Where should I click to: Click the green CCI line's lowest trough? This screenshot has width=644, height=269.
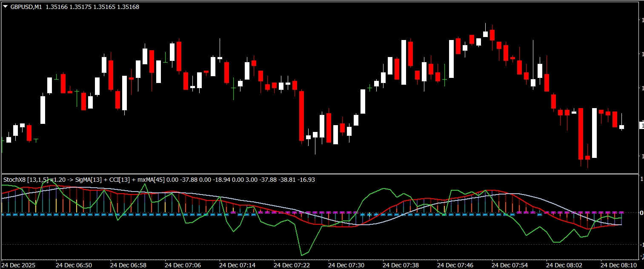coord(302,255)
